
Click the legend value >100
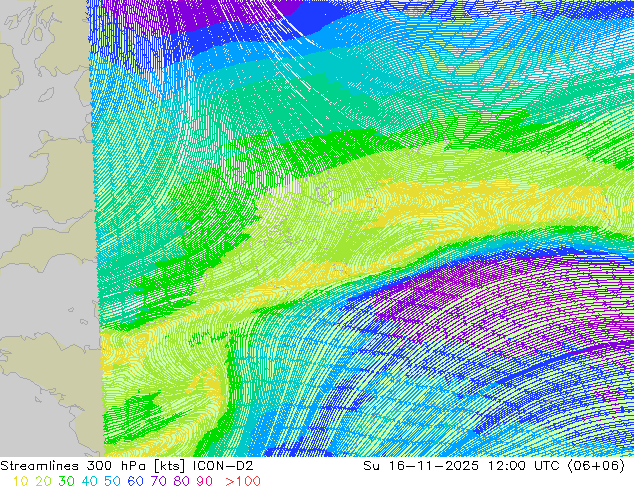(243, 481)
